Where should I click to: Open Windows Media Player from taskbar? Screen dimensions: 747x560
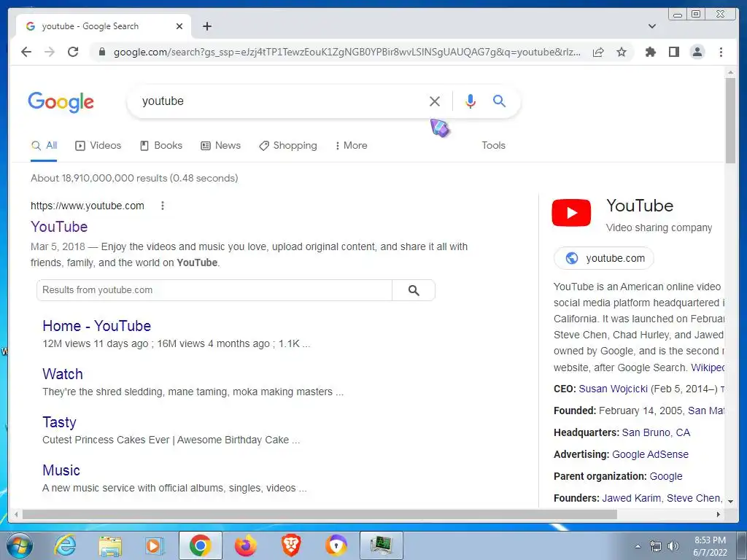pos(155,545)
